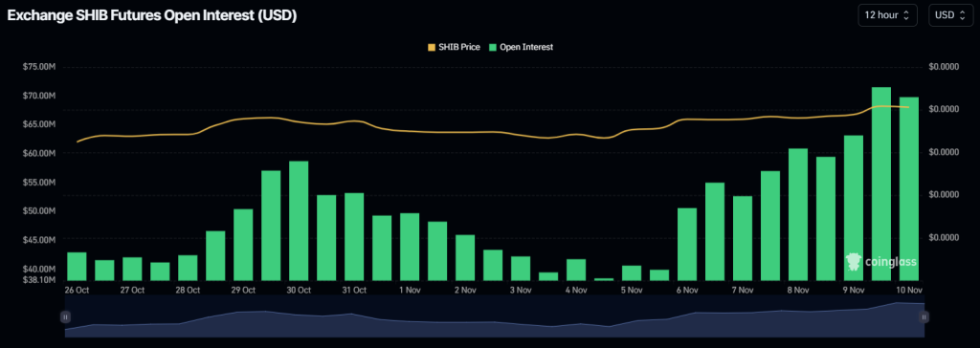
Task: Click the 28 Oct date label
Action: 188,290
